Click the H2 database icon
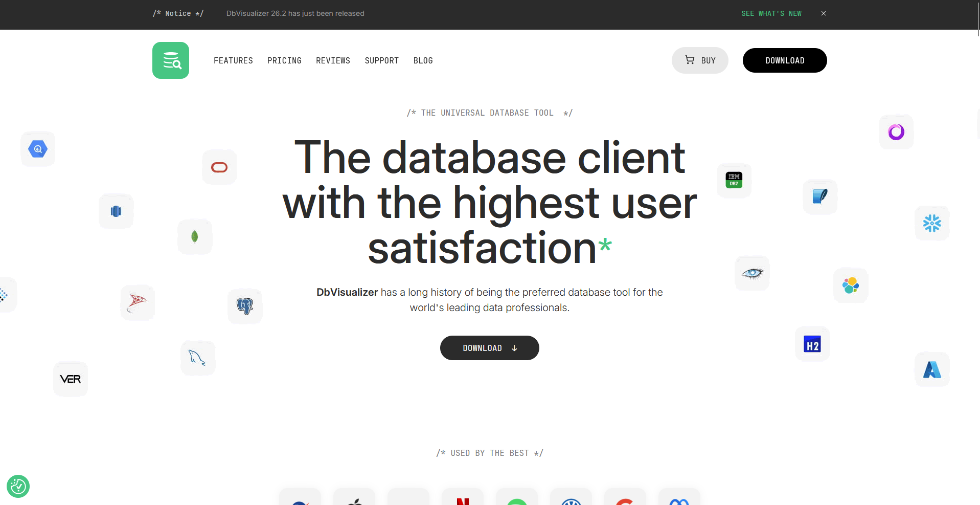980x505 pixels. point(812,344)
